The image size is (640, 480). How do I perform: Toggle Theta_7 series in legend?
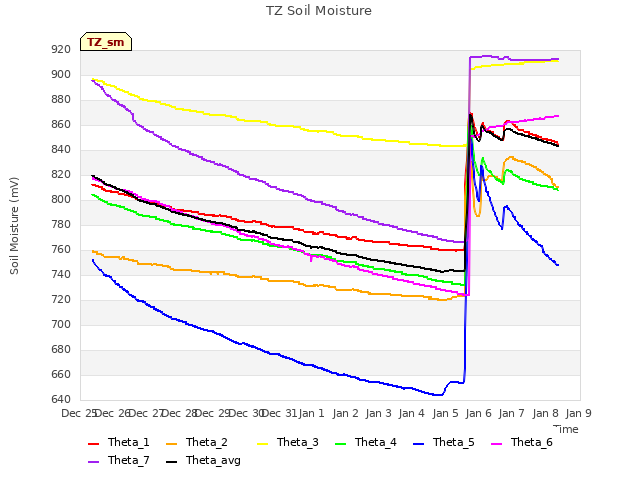coord(119,460)
